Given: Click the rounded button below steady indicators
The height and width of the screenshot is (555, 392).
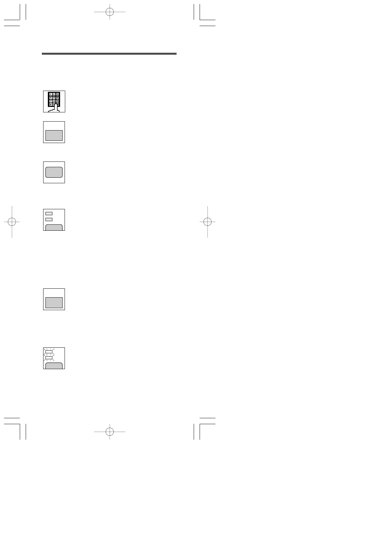Looking at the screenshot, I should click(x=54, y=227).
